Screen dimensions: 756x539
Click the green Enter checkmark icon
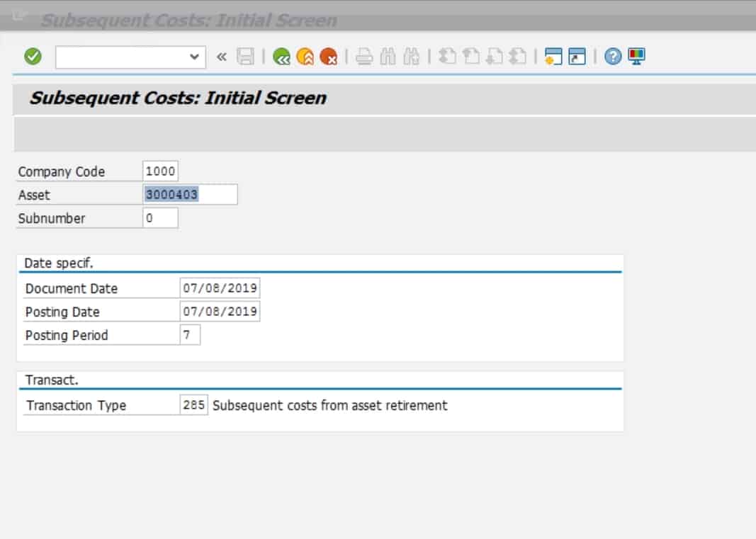point(33,57)
